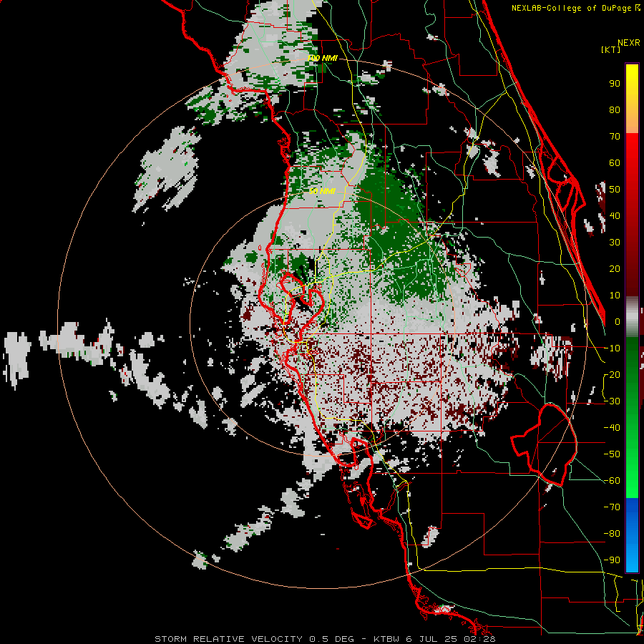Click the -20 value on the velocity scale
Image resolution: width=644 pixels, height=644 pixels.
[x=612, y=374]
